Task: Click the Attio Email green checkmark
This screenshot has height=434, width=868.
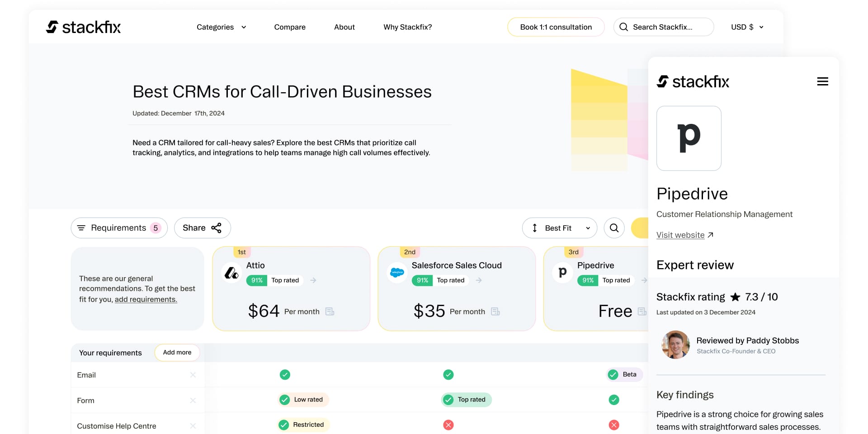Action: (x=285, y=375)
